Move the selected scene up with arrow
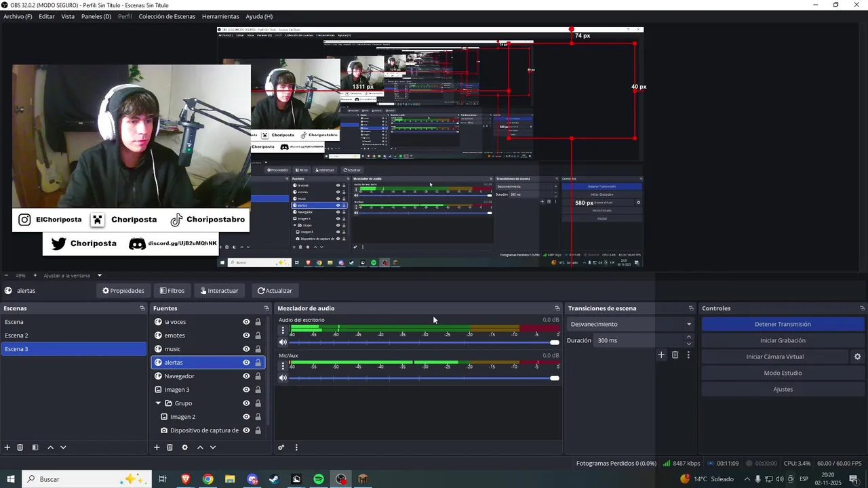The width and height of the screenshot is (868, 488). pyautogui.click(x=50, y=447)
